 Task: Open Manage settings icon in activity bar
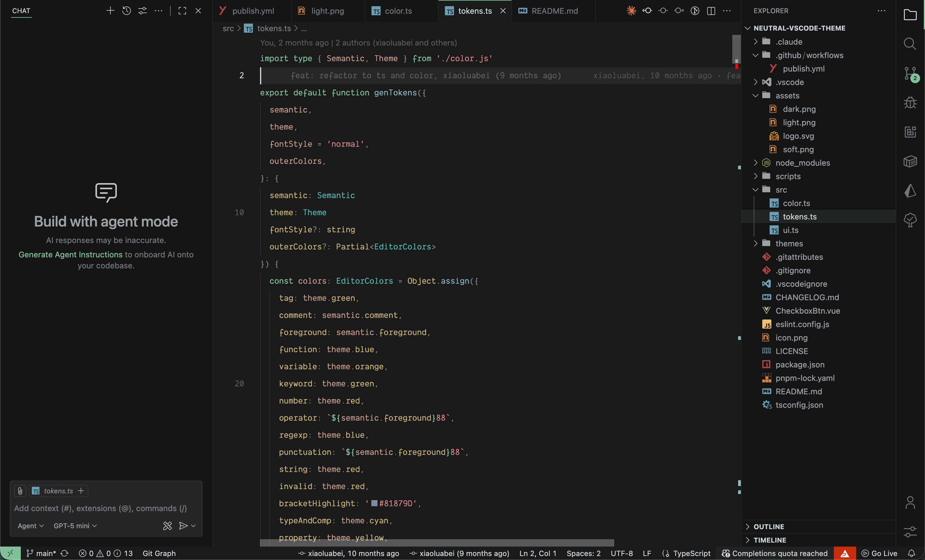click(x=910, y=532)
